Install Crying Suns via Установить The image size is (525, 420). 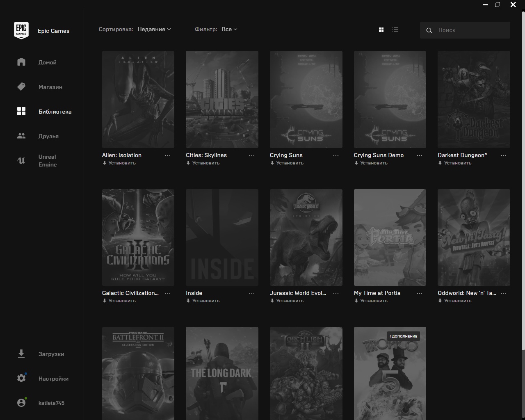click(x=287, y=163)
